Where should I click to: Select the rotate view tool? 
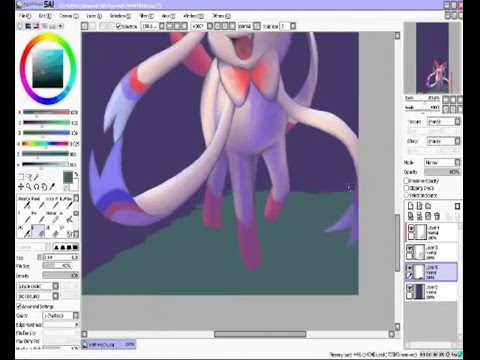coord(36,187)
